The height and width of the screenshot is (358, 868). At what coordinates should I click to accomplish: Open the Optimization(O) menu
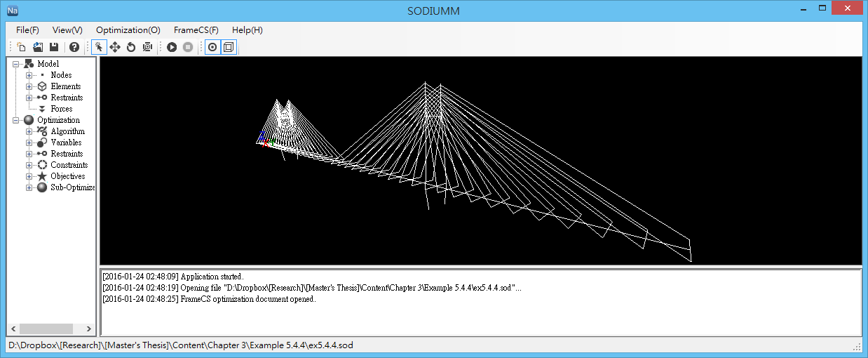pyautogui.click(x=128, y=30)
